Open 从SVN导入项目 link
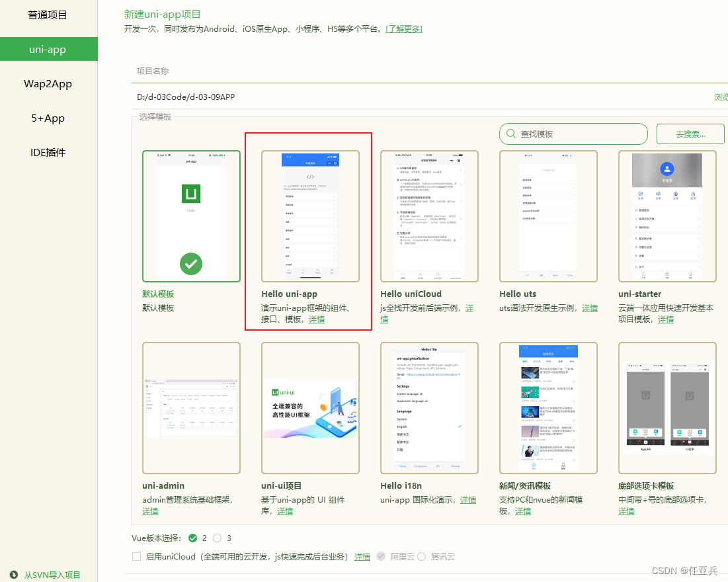728x582 pixels. pos(52,575)
